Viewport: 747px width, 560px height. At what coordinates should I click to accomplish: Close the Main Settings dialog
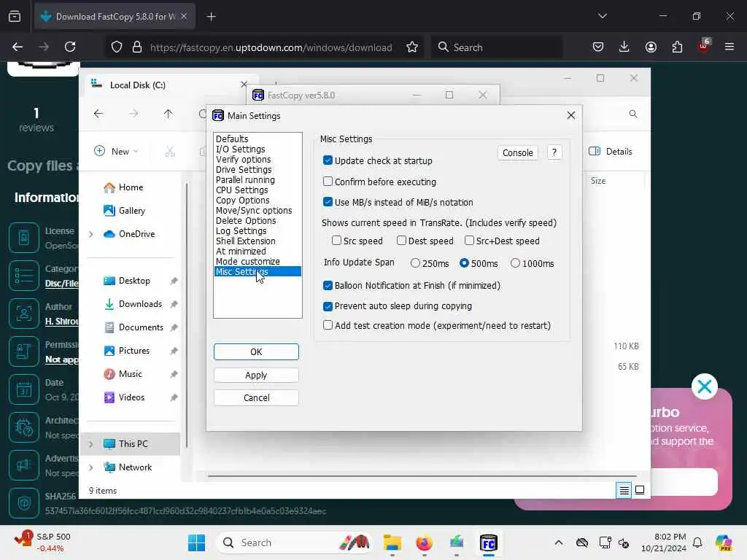tap(570, 116)
